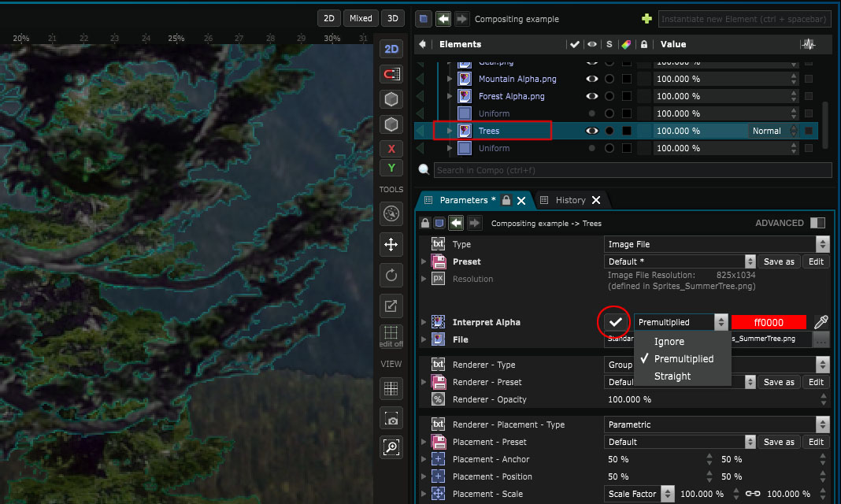Viewport: 841px width, 504px height.
Task: Click the link icon between Scale values
Action: 753,494
